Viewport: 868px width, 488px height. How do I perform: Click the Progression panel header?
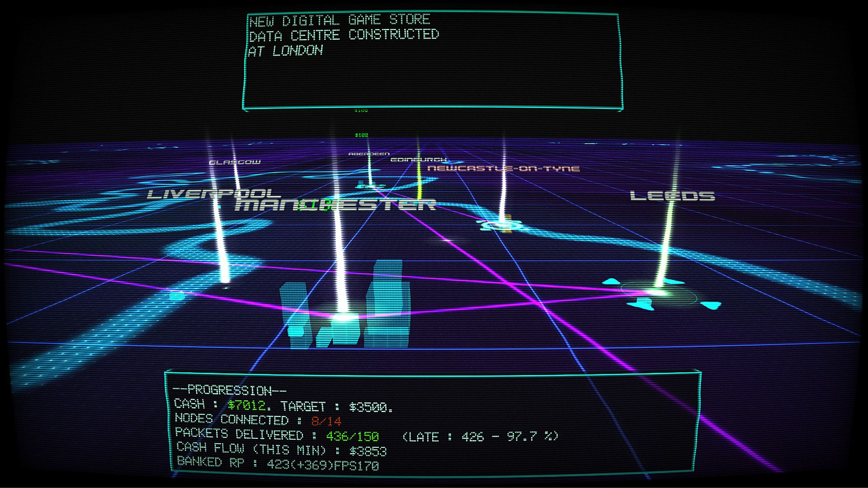tap(229, 390)
